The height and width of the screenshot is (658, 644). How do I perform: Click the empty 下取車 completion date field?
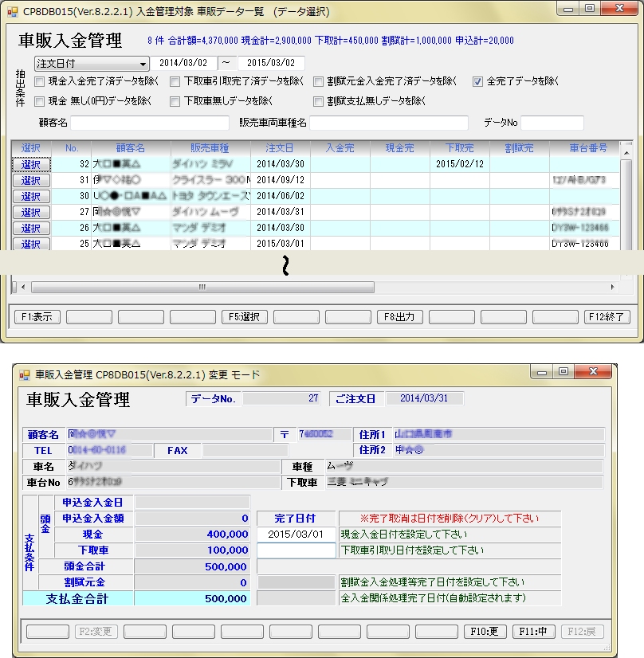click(296, 550)
